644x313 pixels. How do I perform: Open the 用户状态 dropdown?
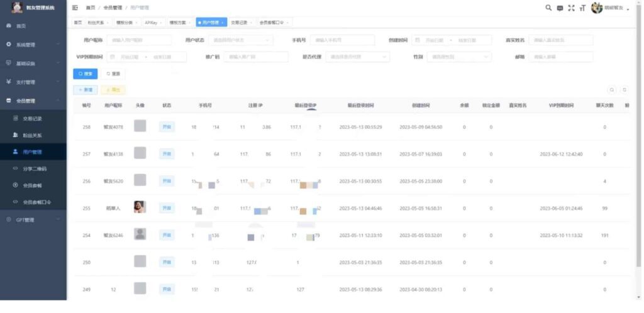pyautogui.click(x=241, y=40)
